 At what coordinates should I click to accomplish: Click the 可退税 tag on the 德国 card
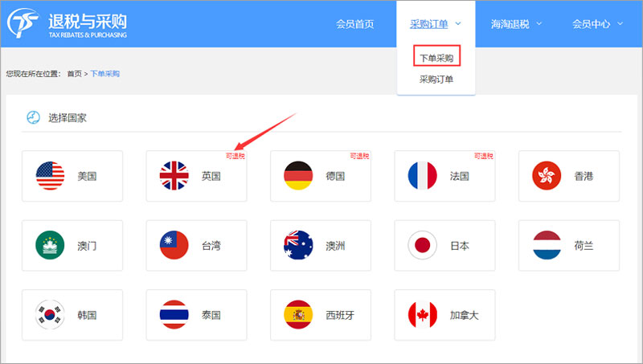(359, 156)
